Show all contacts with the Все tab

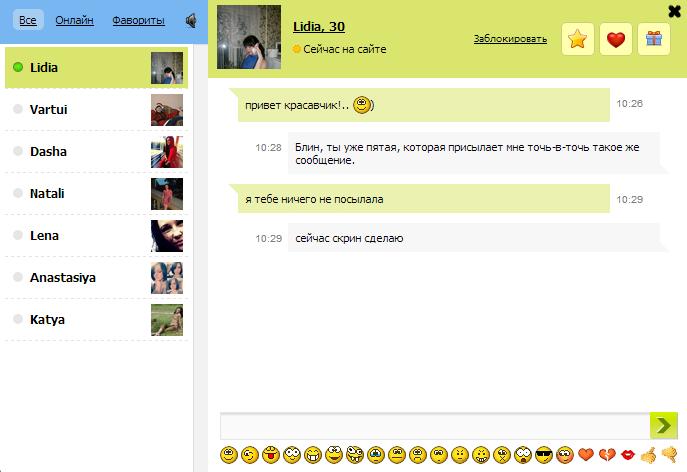(28, 20)
